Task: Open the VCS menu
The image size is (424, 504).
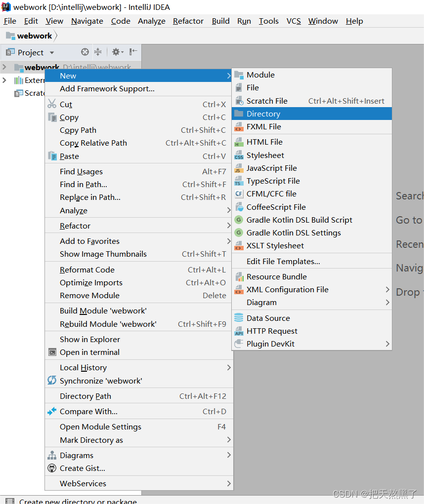Action: tap(294, 21)
